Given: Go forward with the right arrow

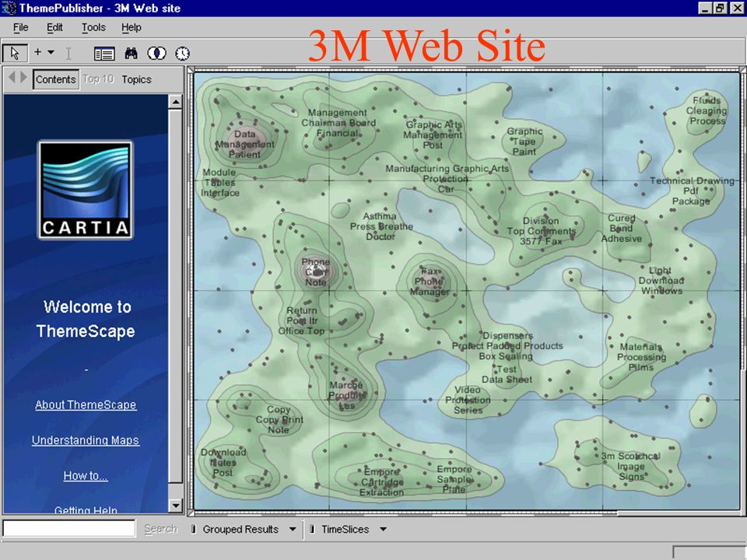Looking at the screenshot, I should click(x=23, y=77).
